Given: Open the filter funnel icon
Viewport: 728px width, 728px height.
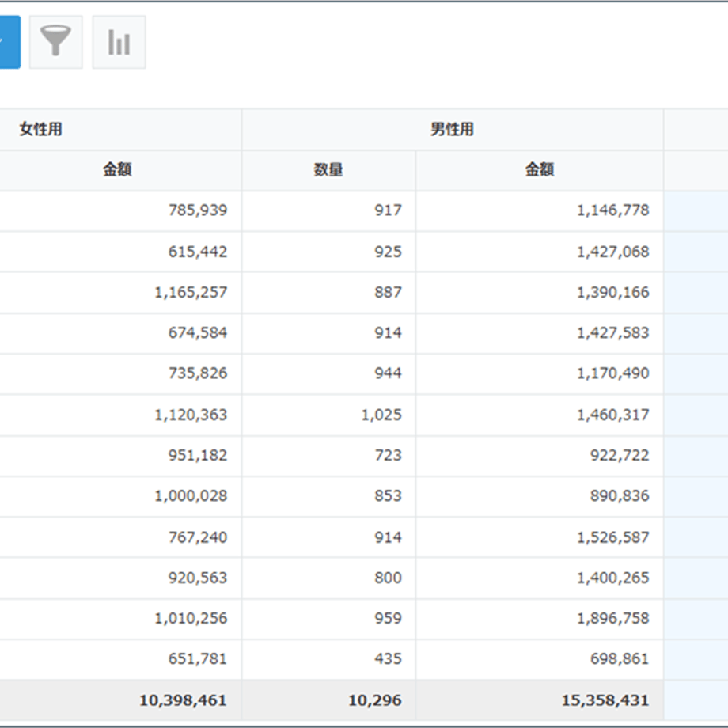Looking at the screenshot, I should coord(55,42).
